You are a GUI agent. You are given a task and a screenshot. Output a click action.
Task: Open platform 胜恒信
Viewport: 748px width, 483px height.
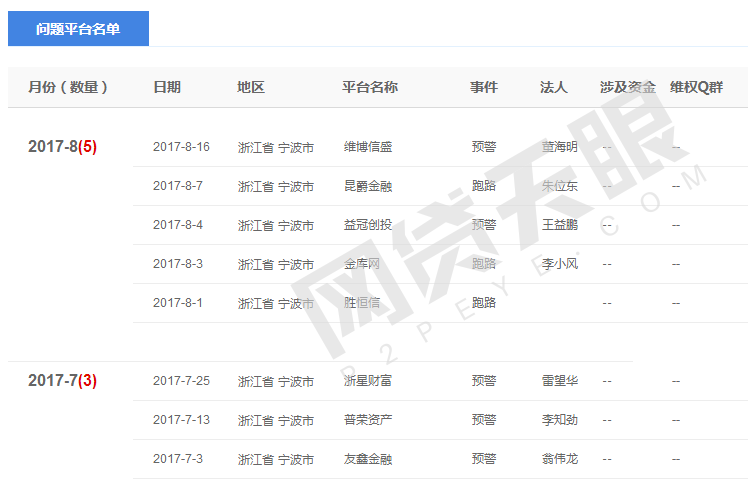[362, 303]
